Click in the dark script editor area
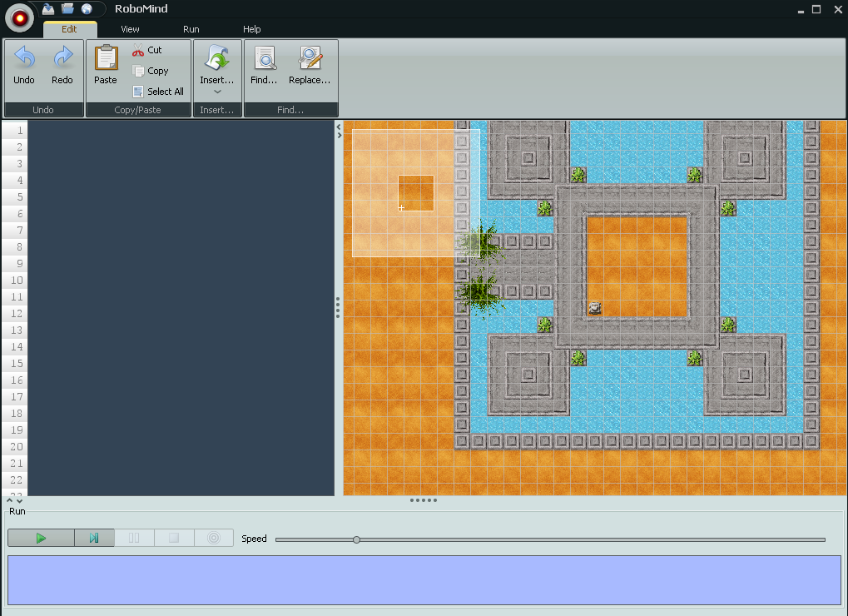The height and width of the screenshot is (616, 848). 181,307
